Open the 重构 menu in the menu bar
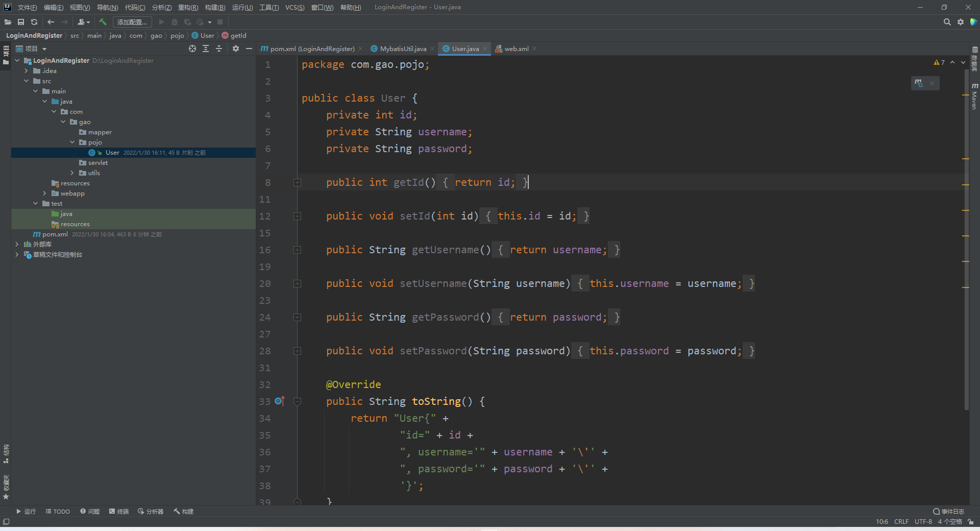The width and height of the screenshot is (980, 531). (187, 7)
